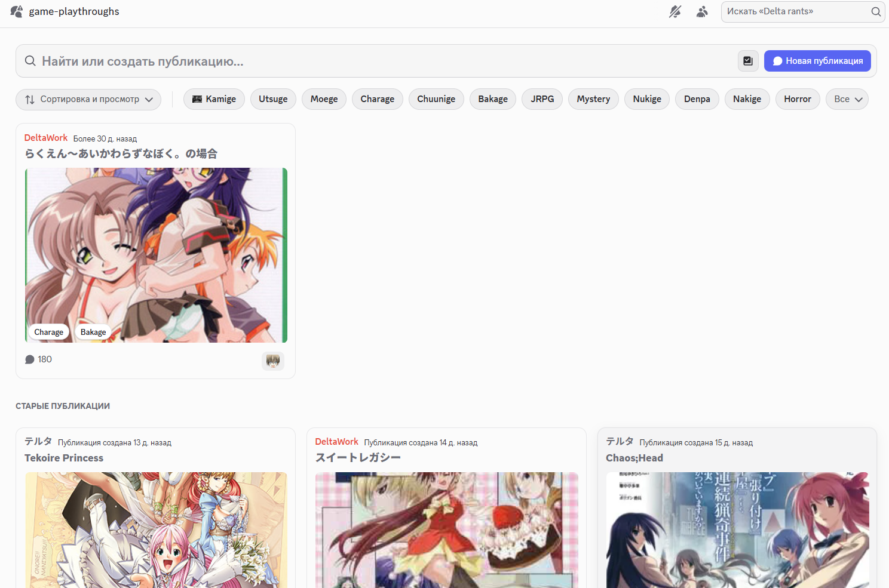Open the らくえん post cover image
The image size is (889, 588).
click(156, 255)
